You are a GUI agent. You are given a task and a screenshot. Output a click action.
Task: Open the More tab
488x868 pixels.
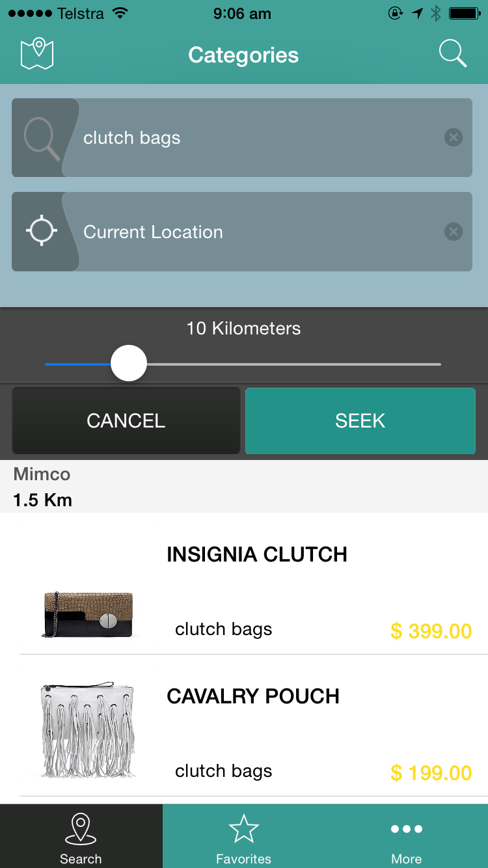[x=407, y=837]
